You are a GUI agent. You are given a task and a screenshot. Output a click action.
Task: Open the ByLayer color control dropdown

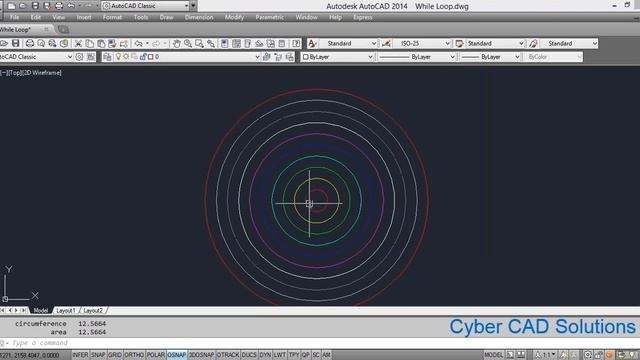pyautogui.click(x=371, y=57)
